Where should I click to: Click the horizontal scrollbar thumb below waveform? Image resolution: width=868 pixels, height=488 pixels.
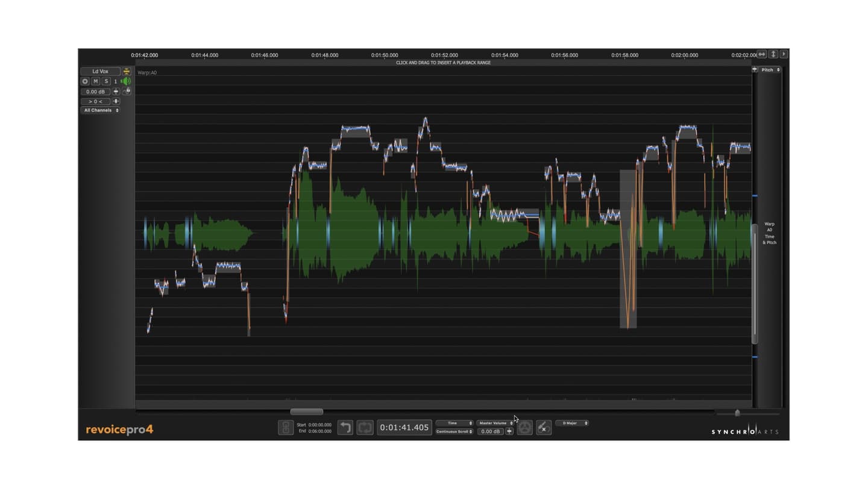307,412
